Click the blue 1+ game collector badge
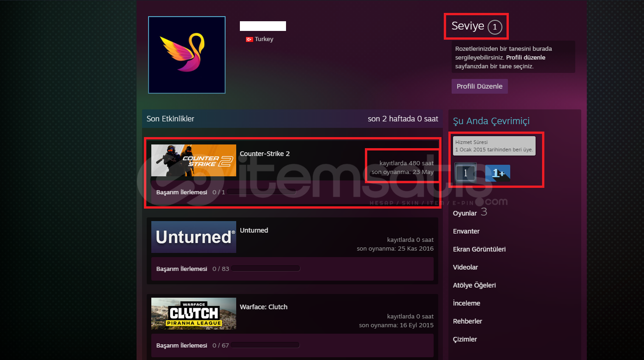Viewport: 644px width, 360px height. pyautogui.click(x=497, y=173)
